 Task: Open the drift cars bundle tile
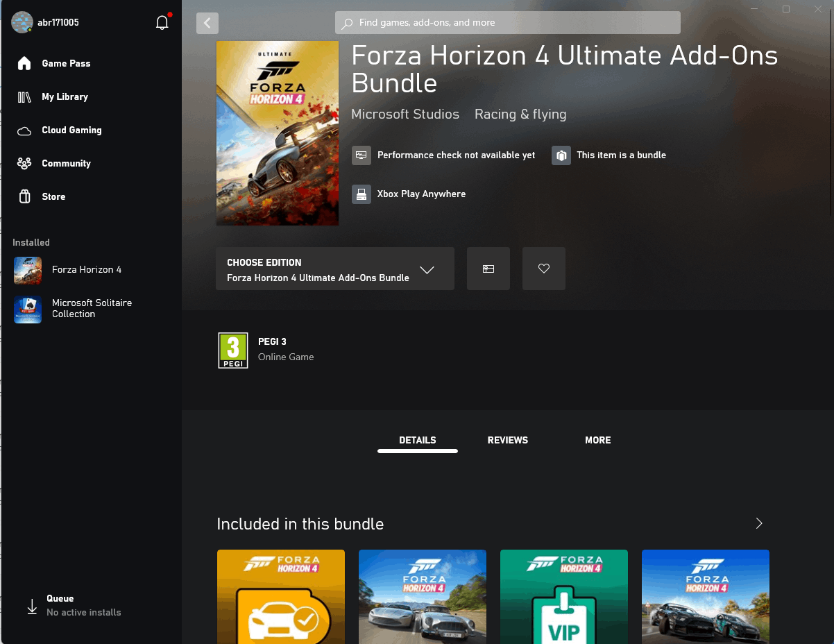(706, 597)
